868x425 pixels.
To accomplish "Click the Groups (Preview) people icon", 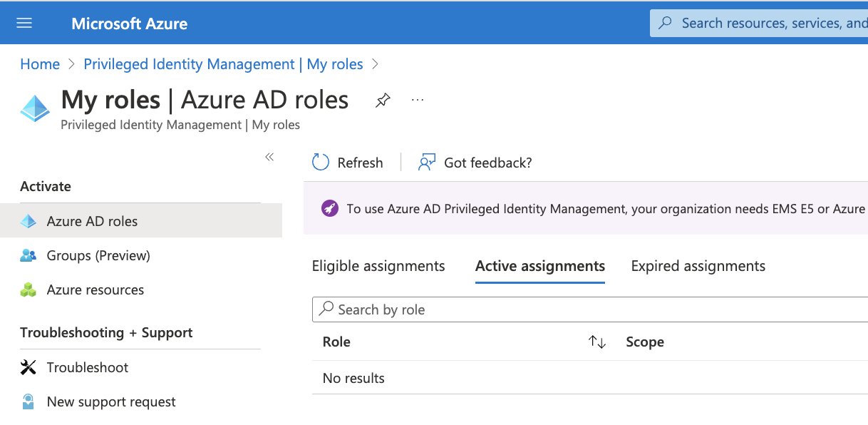I will tap(29, 255).
